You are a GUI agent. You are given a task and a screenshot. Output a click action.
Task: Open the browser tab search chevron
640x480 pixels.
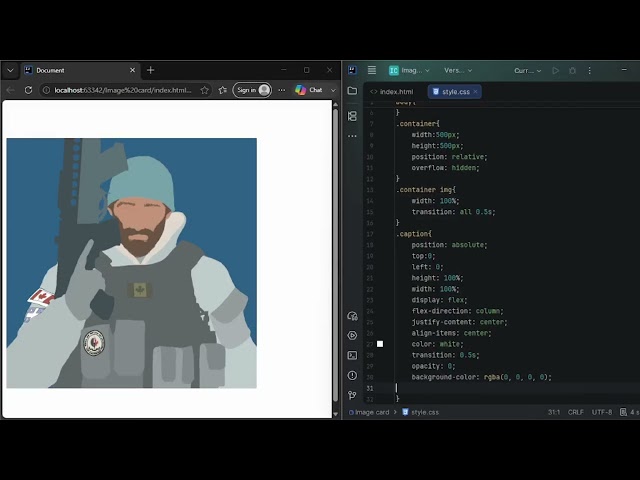coord(10,70)
